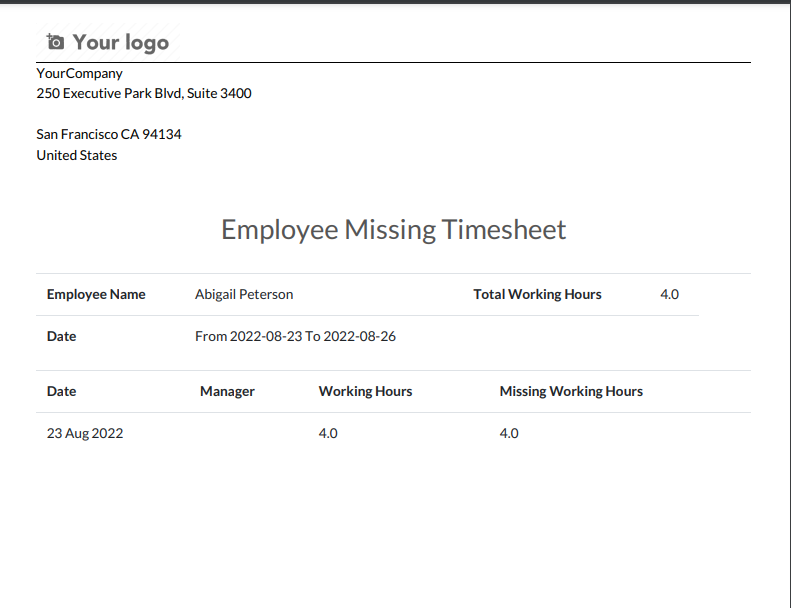Viewport: 791px width, 608px height.
Task: Click San Francisco CA 94134 text
Action: tap(108, 134)
